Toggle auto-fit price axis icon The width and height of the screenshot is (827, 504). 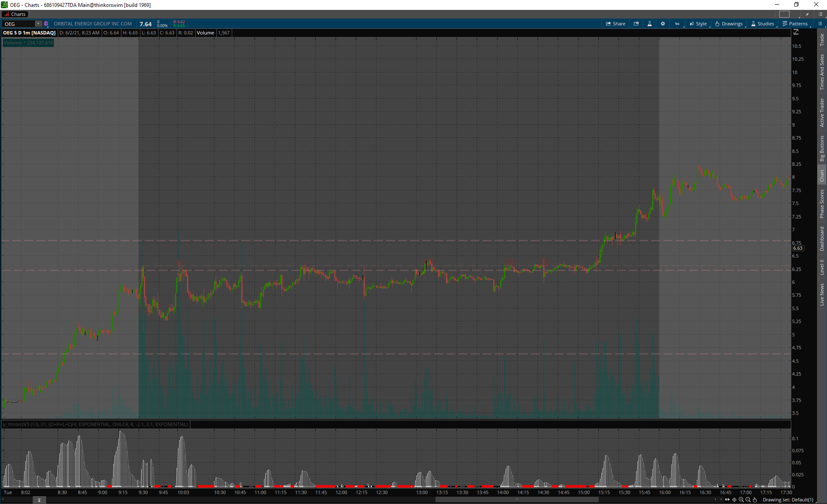click(x=796, y=32)
